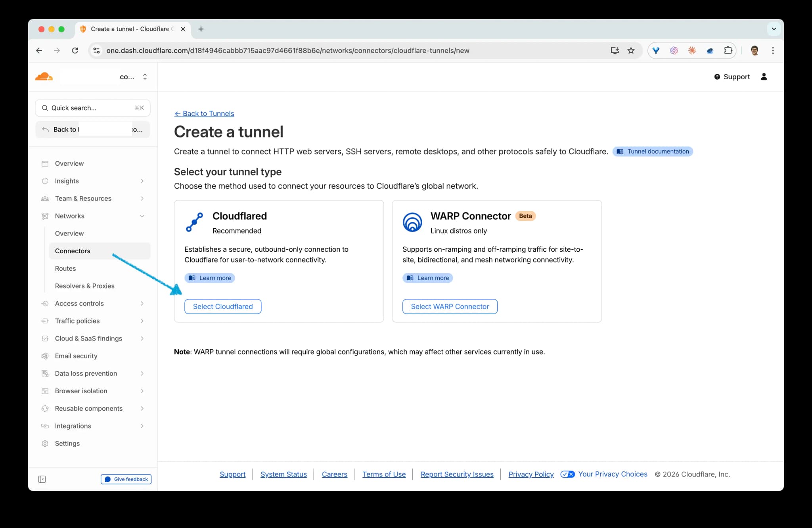
Task: Open the account switcher chevron next to co...
Action: pyautogui.click(x=145, y=77)
